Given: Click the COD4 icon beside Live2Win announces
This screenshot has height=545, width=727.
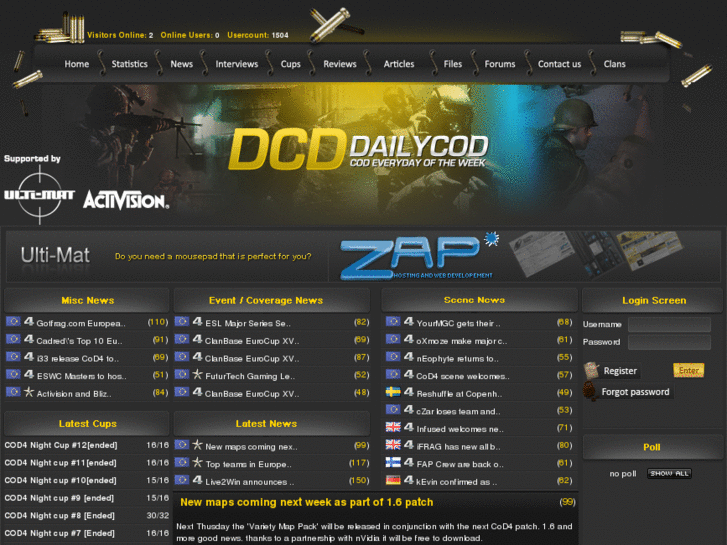Looking at the screenshot, I should (x=198, y=480).
